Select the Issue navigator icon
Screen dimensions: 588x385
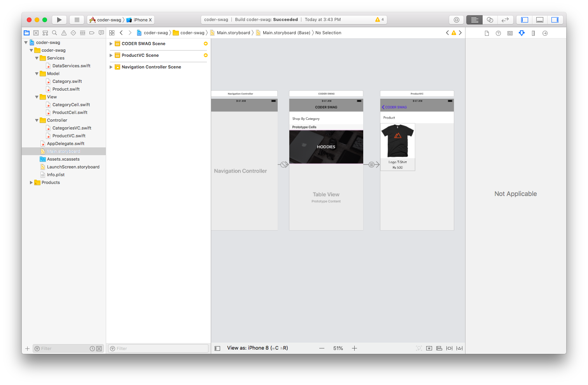coord(64,33)
